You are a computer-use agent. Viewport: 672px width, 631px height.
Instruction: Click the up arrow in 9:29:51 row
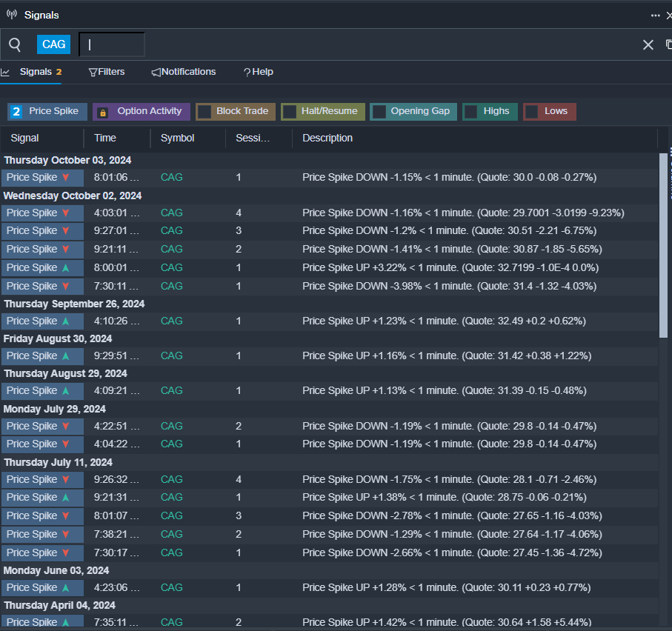click(66, 355)
